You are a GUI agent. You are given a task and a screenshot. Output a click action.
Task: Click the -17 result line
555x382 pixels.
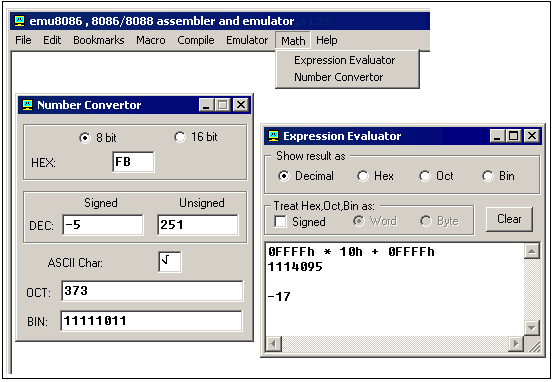[x=279, y=296]
